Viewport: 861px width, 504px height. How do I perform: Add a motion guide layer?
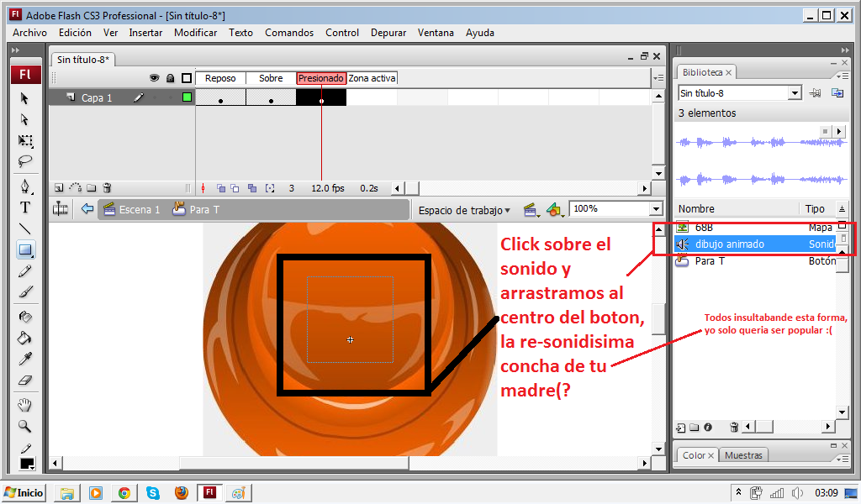tap(75, 188)
